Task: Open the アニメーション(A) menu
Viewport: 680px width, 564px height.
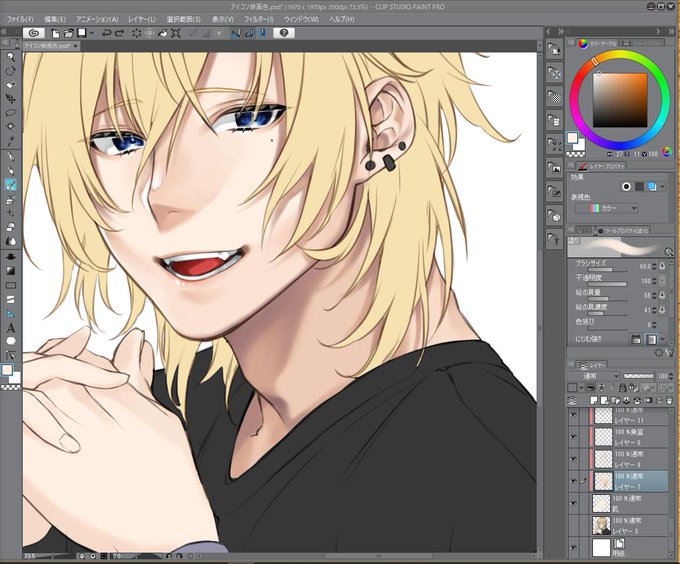Action: (97, 20)
